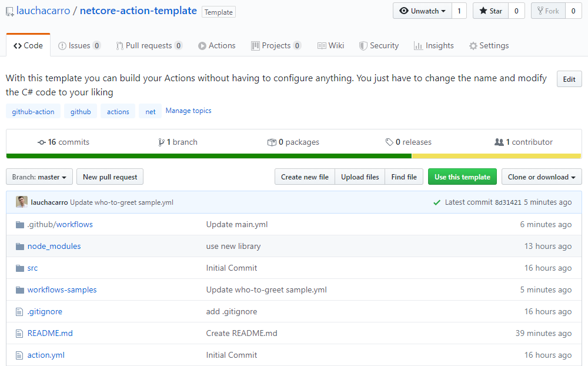Click New pull request button
This screenshot has width=588, height=366.
coord(110,177)
